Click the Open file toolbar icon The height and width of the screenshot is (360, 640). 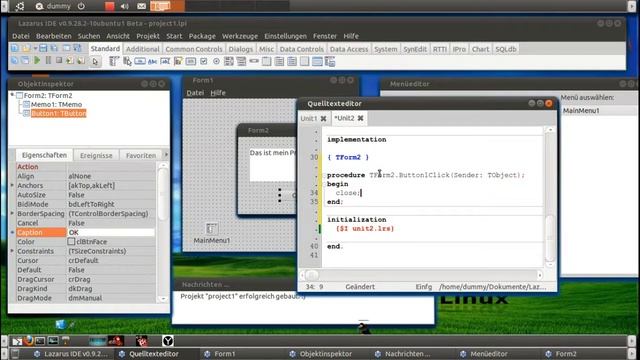(x=27, y=48)
